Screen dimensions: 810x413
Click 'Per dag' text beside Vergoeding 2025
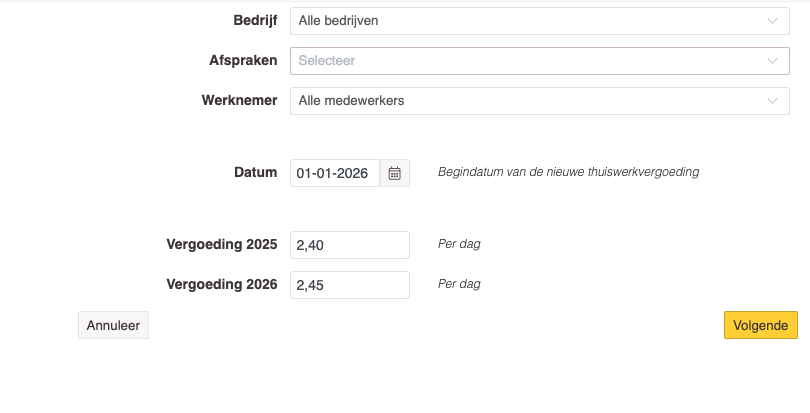point(459,244)
